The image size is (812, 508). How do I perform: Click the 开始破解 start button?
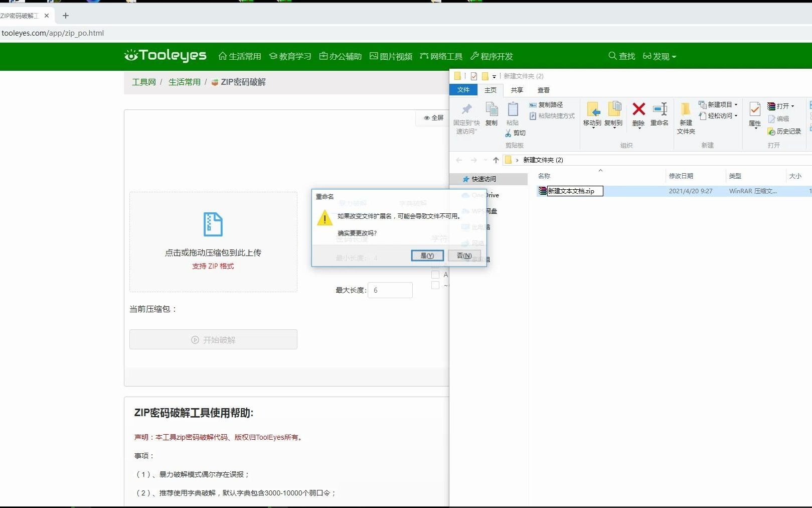[x=213, y=340]
